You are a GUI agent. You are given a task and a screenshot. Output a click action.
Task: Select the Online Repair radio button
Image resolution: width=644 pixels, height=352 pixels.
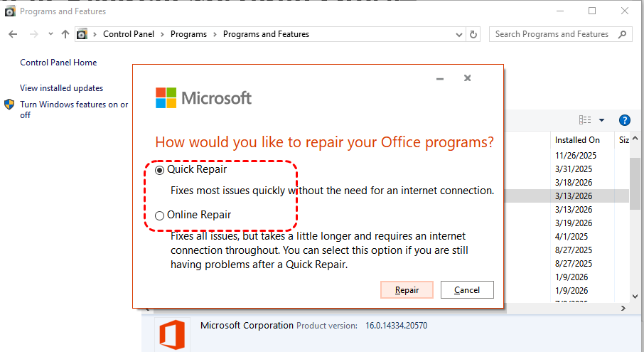coord(159,215)
